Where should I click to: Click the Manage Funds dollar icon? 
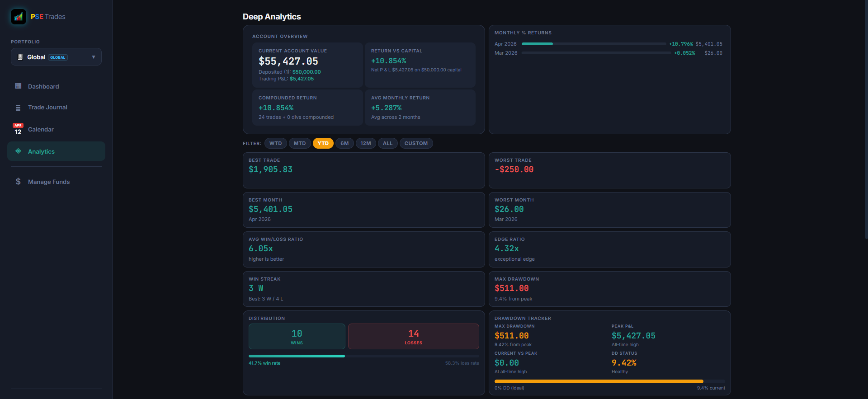[x=18, y=182]
